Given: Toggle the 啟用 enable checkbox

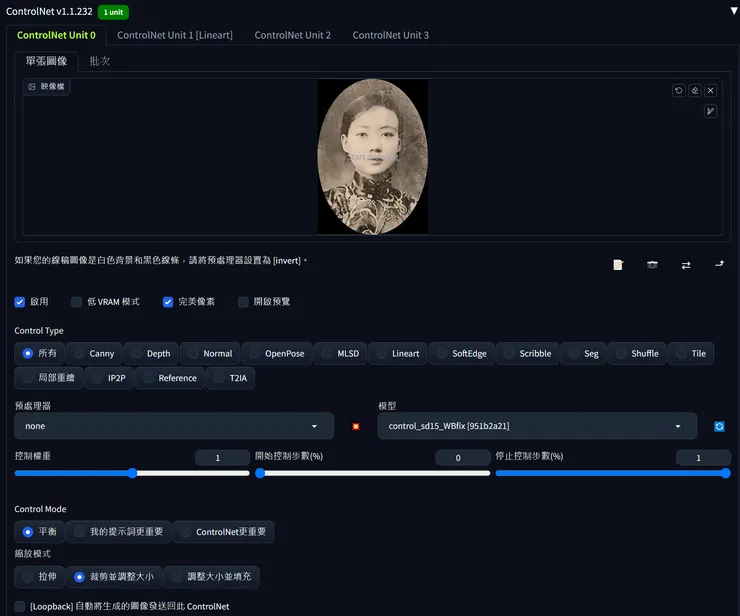Looking at the screenshot, I should (19, 302).
